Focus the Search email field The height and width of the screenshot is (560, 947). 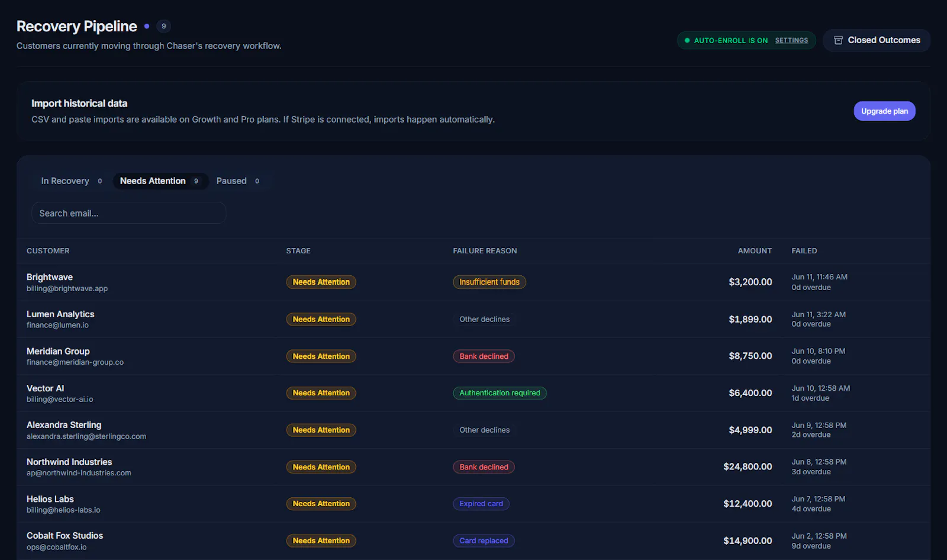(x=128, y=213)
